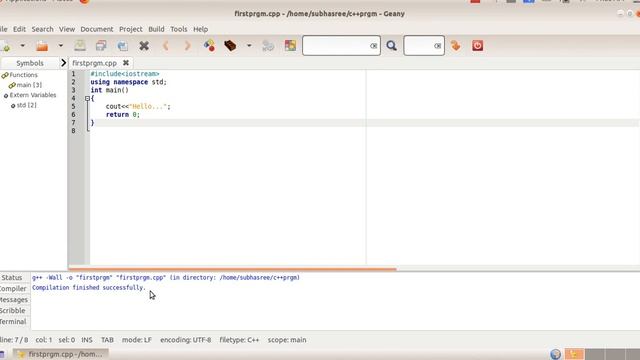Open the Build options dropdown arrow
Image resolution: width=640 pixels, height=360 pixels.
click(249, 46)
